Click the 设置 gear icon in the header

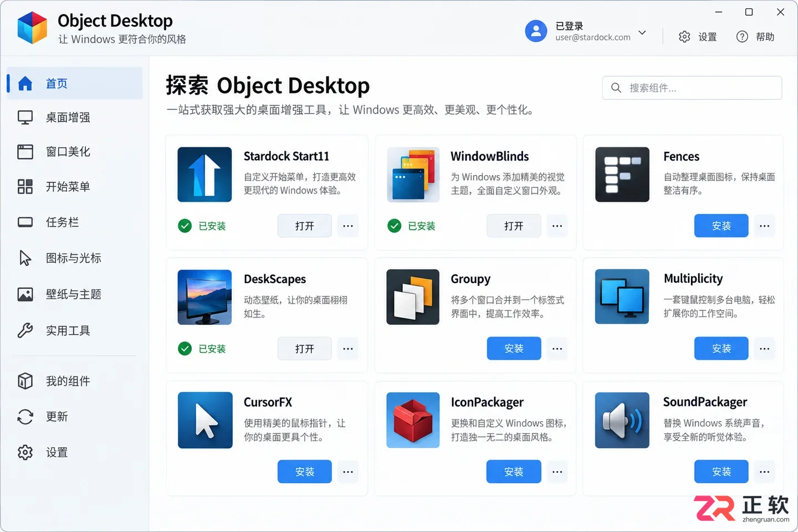tap(684, 37)
